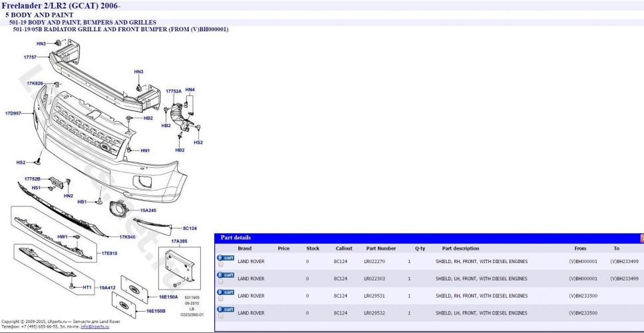This screenshot has width=644, height=333.
Task: Select callout HB1 on the diagram
Action: point(82,202)
